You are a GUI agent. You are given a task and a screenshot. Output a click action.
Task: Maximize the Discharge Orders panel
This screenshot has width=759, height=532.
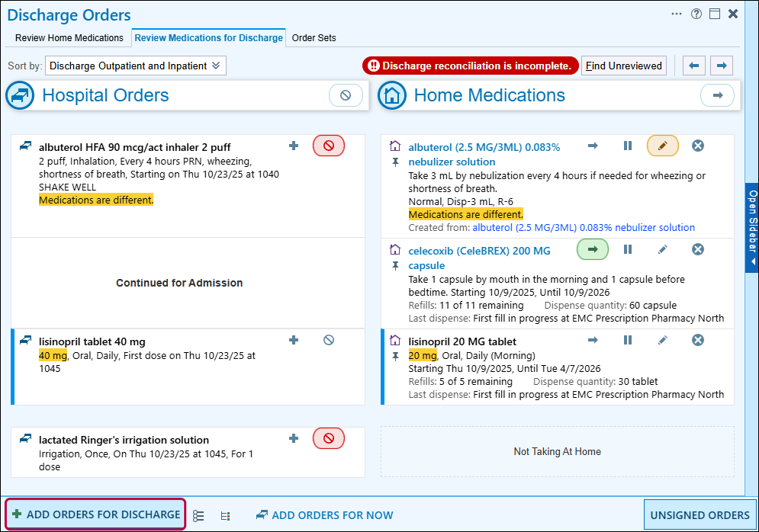pos(715,14)
